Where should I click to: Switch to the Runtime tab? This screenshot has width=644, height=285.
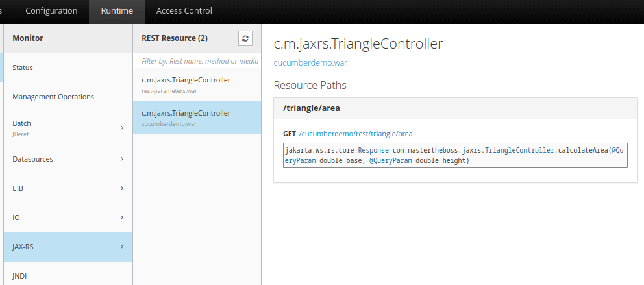117,11
